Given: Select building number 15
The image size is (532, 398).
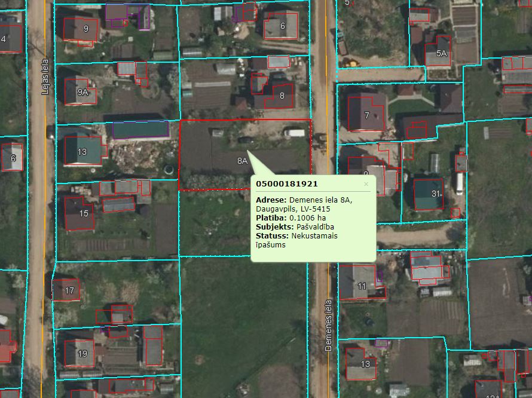Looking at the screenshot, I should click(x=79, y=213).
